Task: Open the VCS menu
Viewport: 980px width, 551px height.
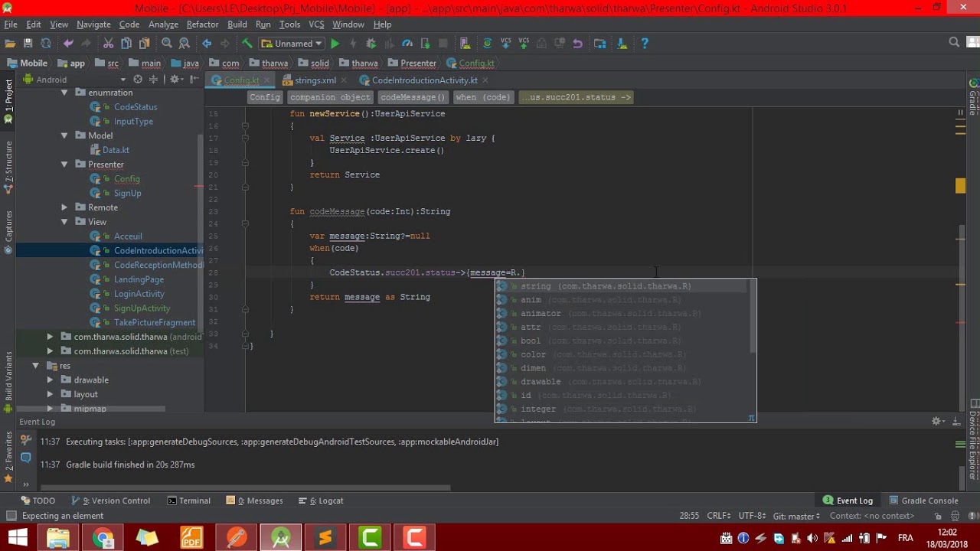Action: tap(316, 24)
